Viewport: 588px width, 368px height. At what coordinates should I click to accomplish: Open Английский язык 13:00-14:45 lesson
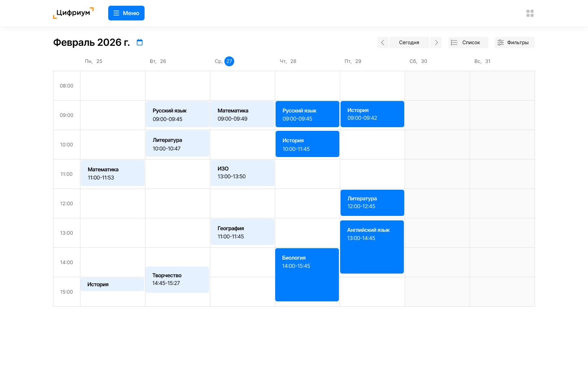coord(372,247)
